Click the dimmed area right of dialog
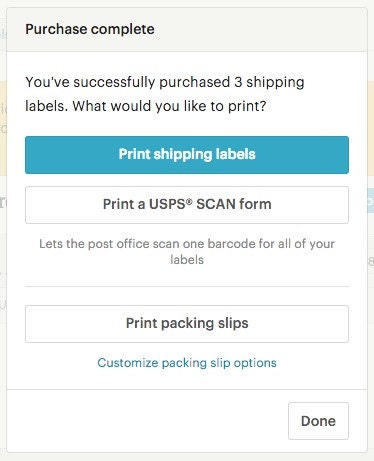The height and width of the screenshot is (461, 374). point(371,233)
